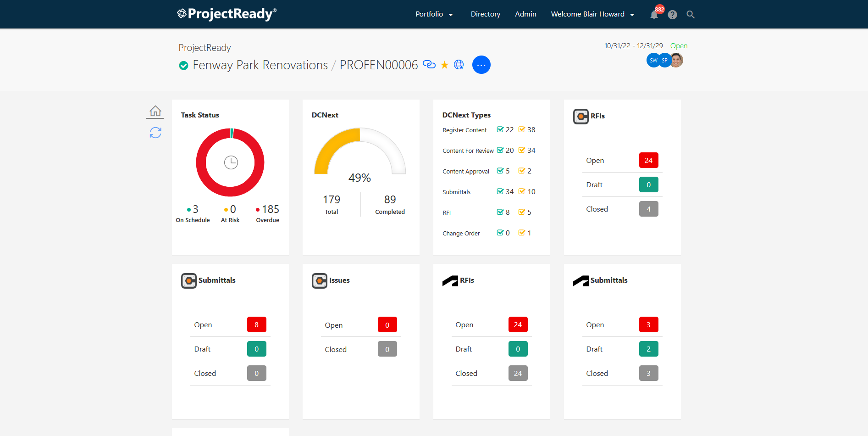The image size is (868, 436).
Task: Open the Directory menu item
Action: (486, 14)
